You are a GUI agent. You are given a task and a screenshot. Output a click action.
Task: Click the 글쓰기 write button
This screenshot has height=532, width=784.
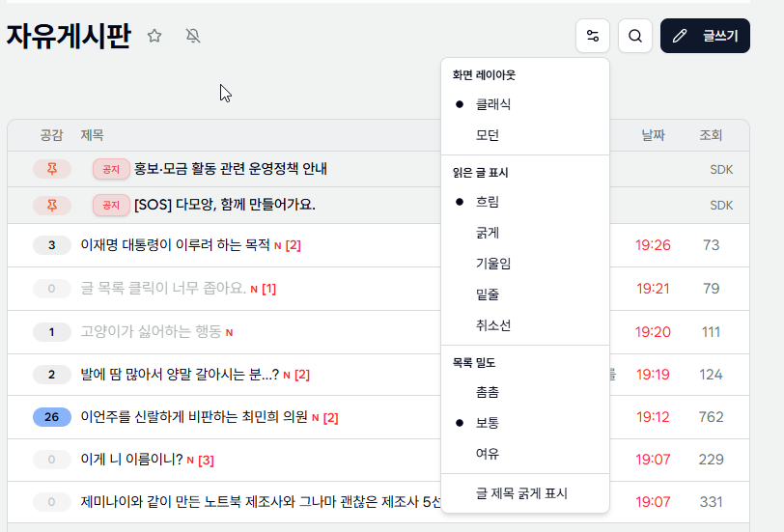pos(705,36)
